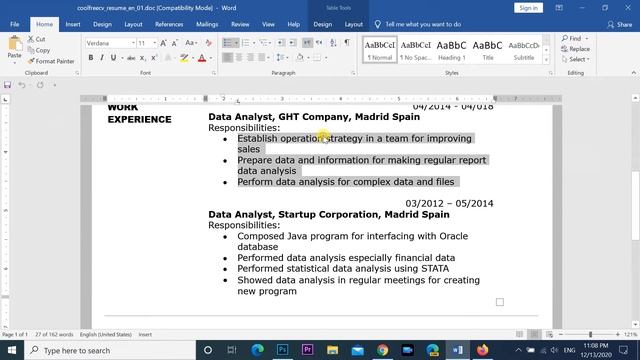Apply the No Spacing style
640x360 pixels.
(416, 49)
